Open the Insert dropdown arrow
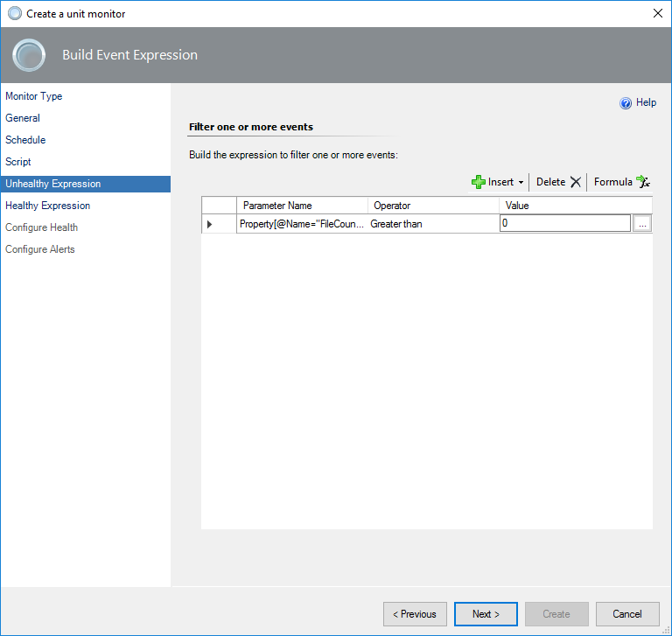The image size is (672, 636). coord(521,182)
